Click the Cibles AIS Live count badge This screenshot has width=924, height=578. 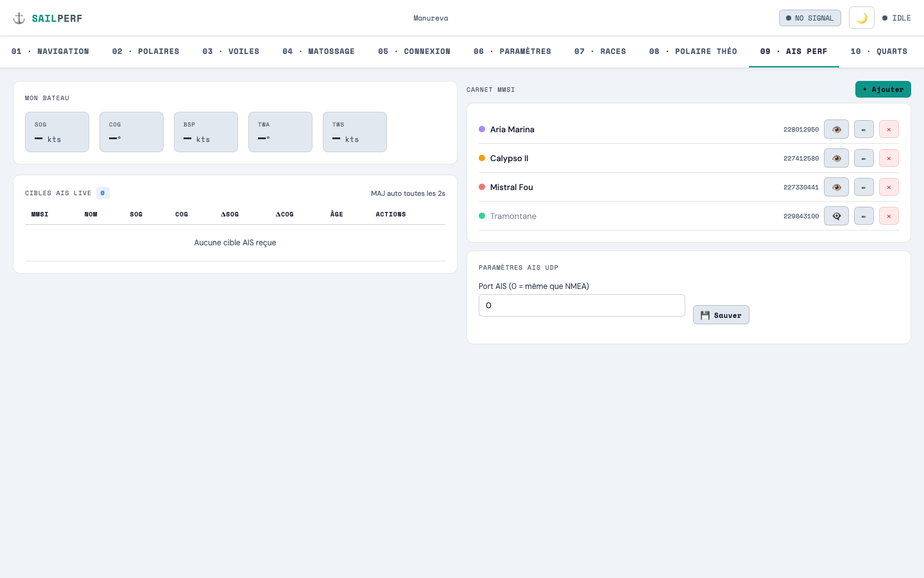point(103,193)
